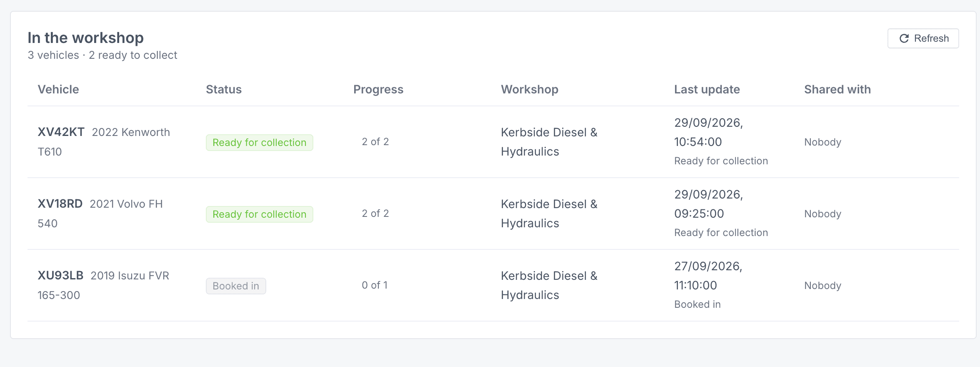Viewport: 980px width, 367px height.
Task: Click the Refresh button
Action: click(923, 38)
